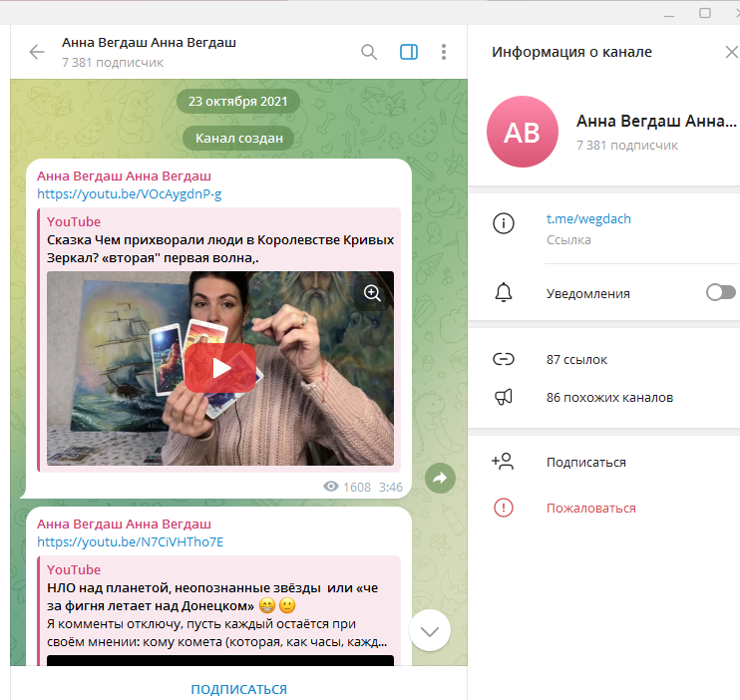740x700 pixels.
Task: Click channel title in chat header
Action: 150,43
